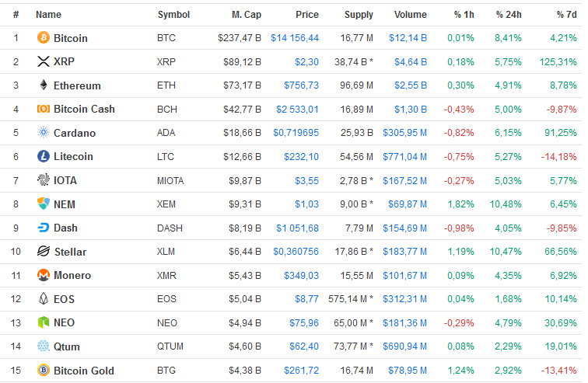This screenshot has width=588, height=383.
Task: Click the Bitcoin Cash logo icon
Action: 44,109
